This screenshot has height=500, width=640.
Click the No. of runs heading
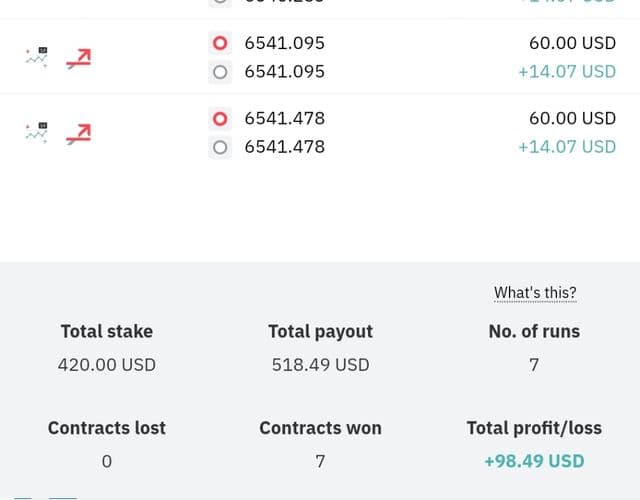click(534, 331)
